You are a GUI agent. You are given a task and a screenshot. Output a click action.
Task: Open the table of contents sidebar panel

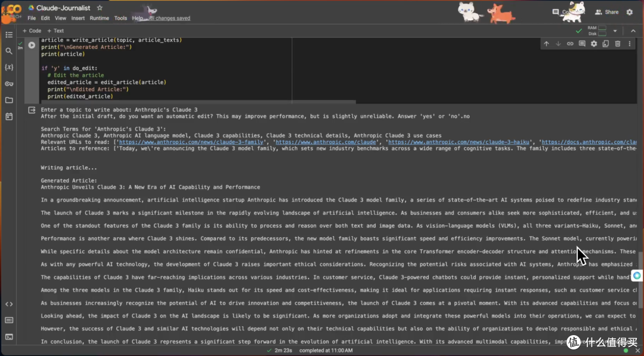click(x=9, y=35)
